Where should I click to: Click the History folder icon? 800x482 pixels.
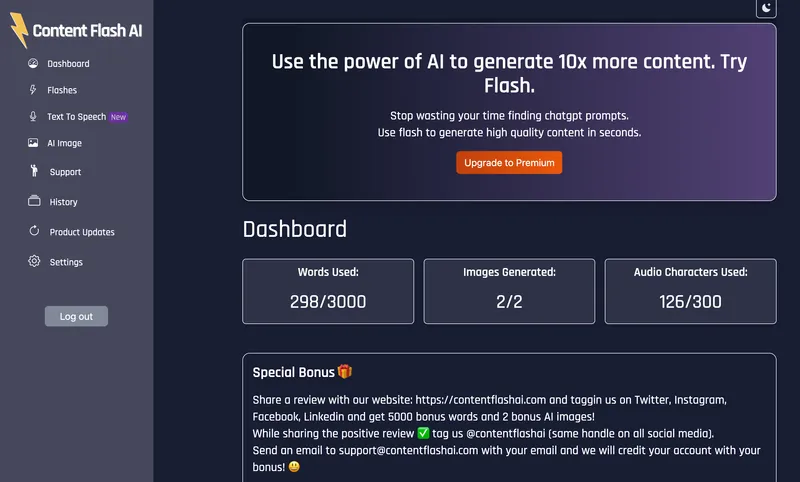34,201
